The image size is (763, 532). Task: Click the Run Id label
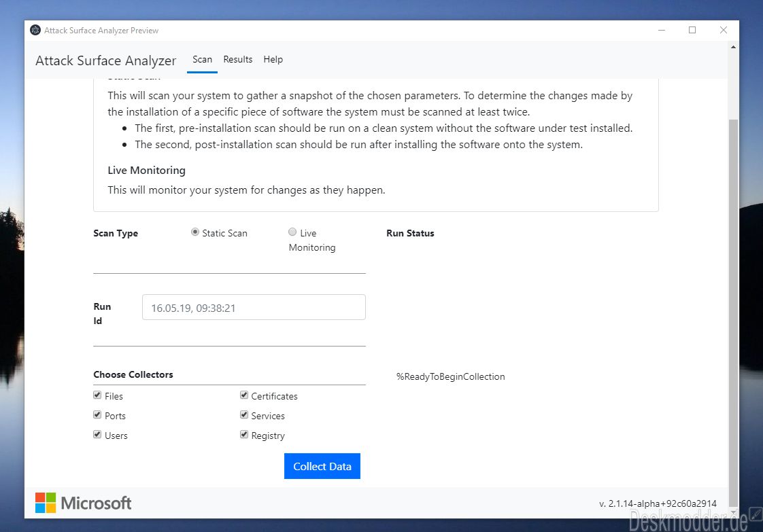(x=102, y=314)
